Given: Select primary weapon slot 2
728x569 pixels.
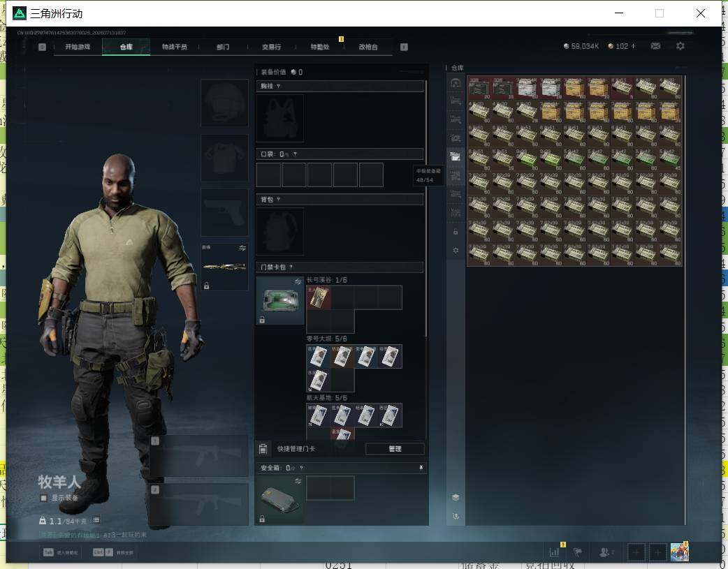Looking at the screenshot, I should (198, 505).
